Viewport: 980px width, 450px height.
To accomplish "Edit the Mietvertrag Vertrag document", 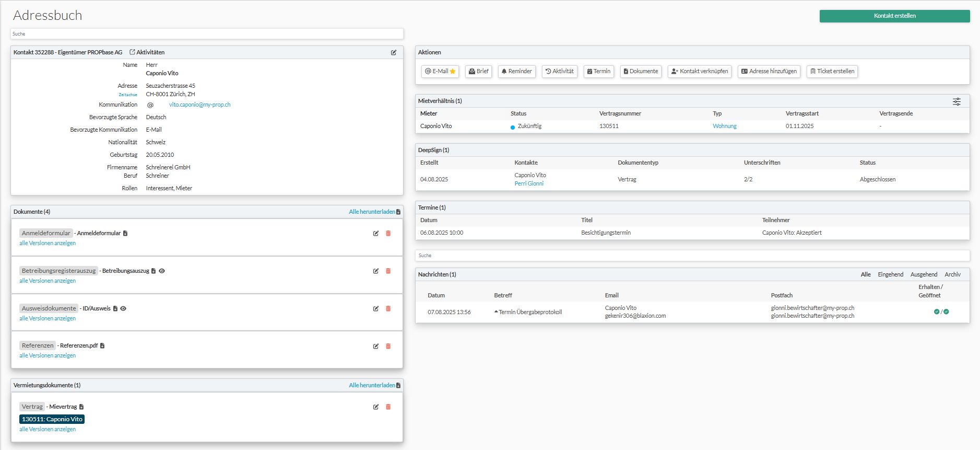I will coord(375,407).
